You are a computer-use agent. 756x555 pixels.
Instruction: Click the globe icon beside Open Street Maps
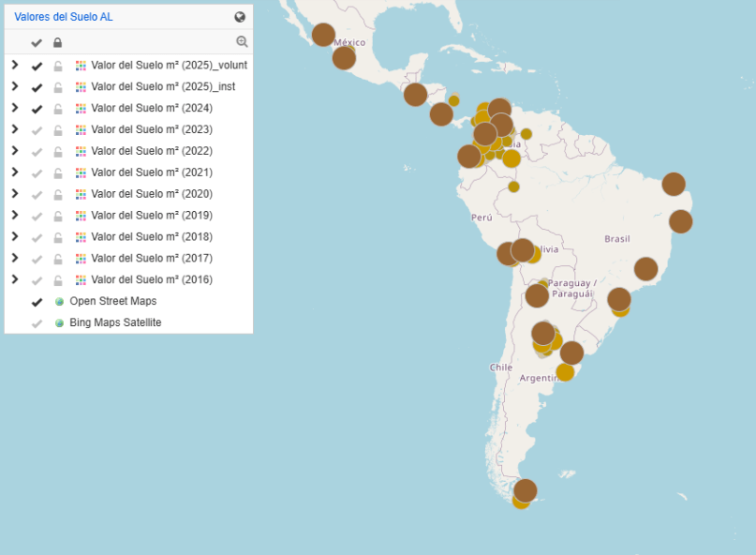point(60,302)
